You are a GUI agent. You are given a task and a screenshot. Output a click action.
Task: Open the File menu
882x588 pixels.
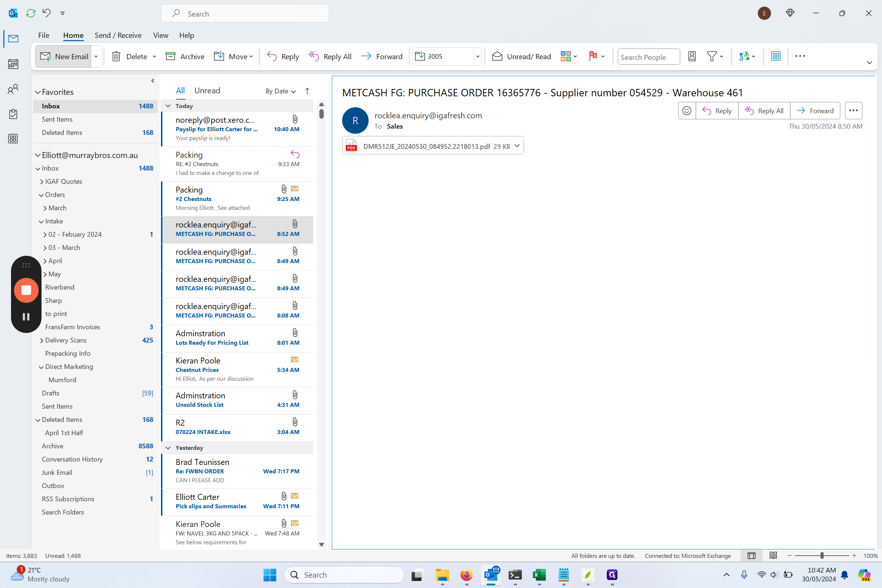[x=43, y=35]
